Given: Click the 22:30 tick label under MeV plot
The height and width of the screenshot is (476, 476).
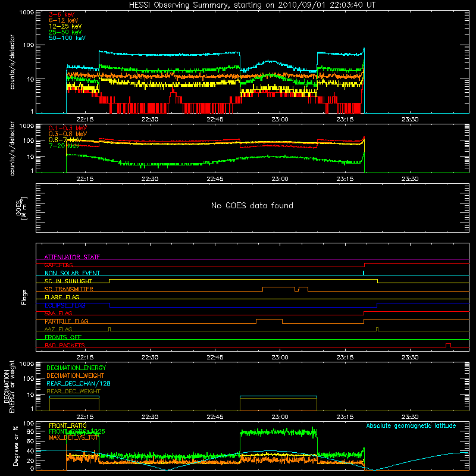Looking at the screenshot, I should coord(150,179).
